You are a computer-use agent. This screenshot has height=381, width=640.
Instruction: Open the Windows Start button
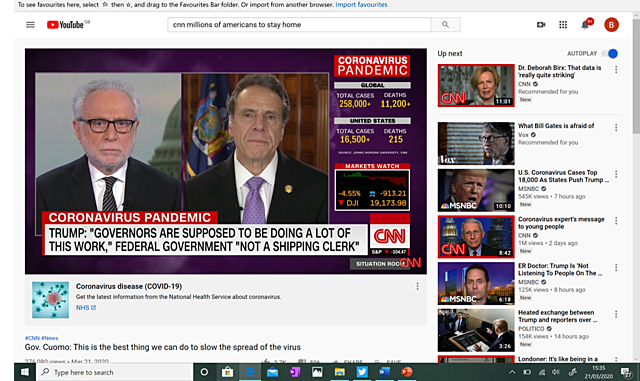tap(24, 372)
